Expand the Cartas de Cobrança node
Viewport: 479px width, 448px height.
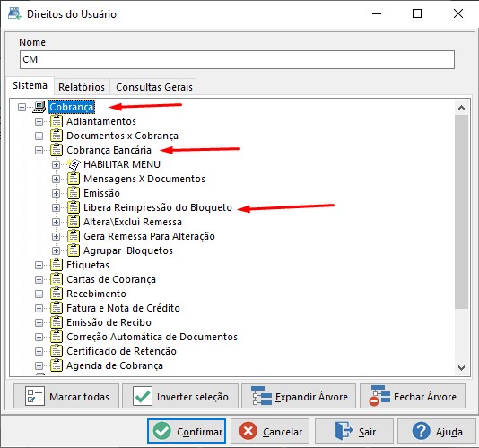(x=39, y=280)
